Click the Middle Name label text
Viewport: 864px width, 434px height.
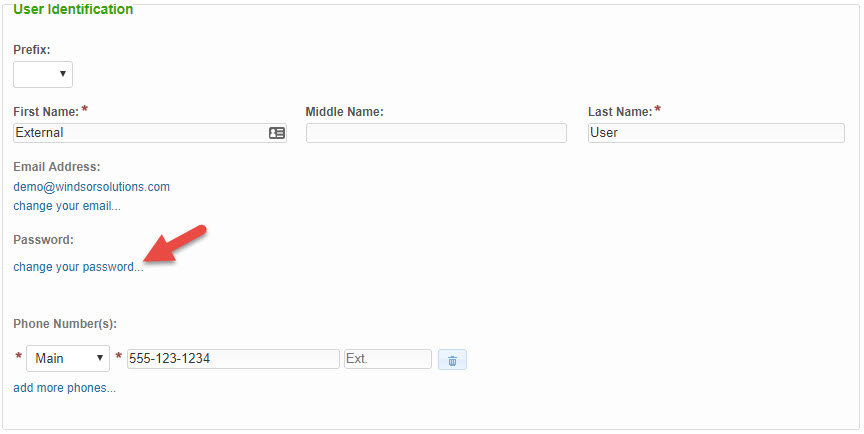click(x=344, y=112)
